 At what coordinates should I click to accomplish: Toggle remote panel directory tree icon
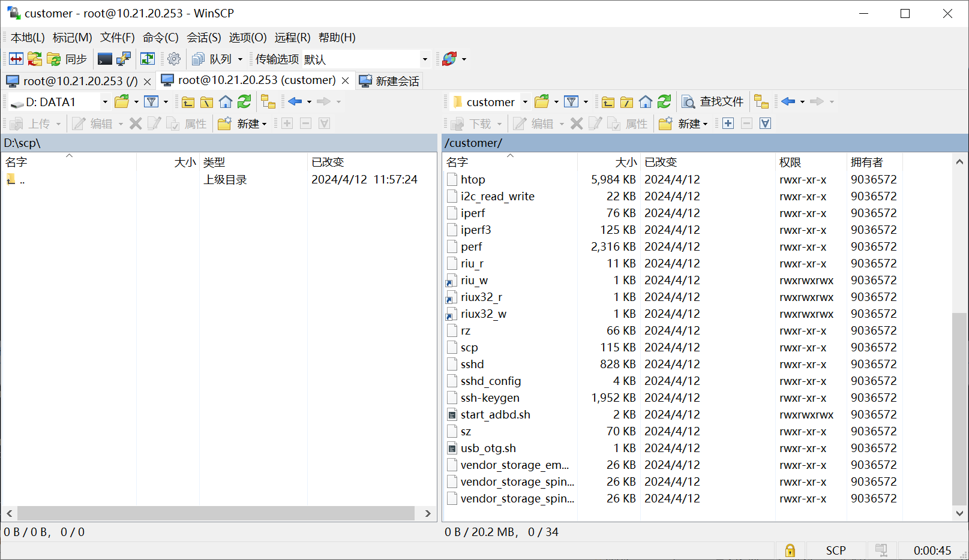tap(761, 101)
